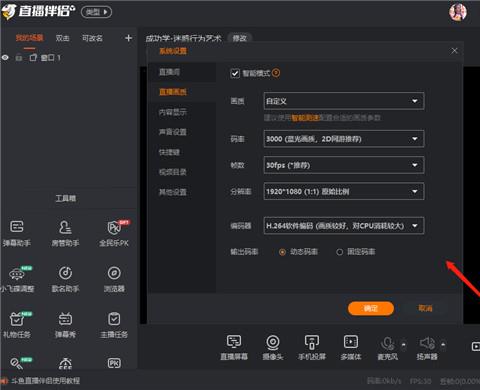The width and height of the screenshot is (480, 390).
Task: Select 其他设置 settings tab
Action: click(182, 192)
